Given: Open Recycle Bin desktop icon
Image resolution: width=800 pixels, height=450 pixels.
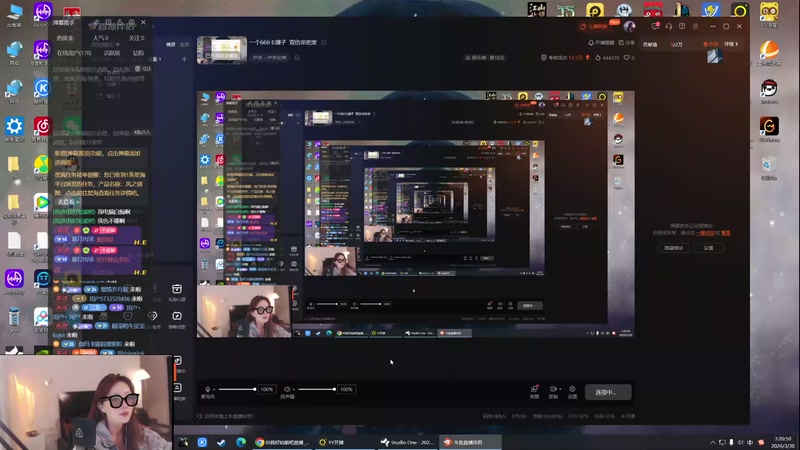Looking at the screenshot, I should click(768, 167).
